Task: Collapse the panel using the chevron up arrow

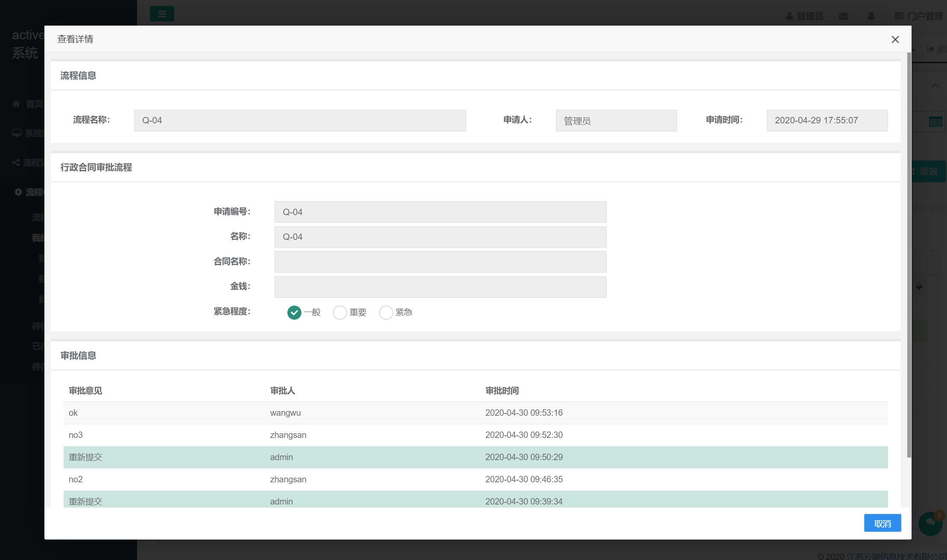Action: 935,85
